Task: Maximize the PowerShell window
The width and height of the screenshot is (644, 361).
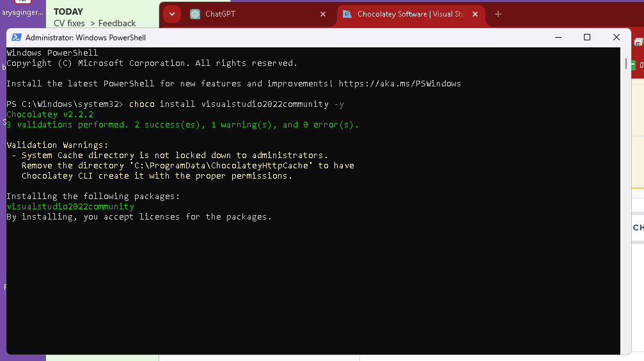Action: click(x=587, y=37)
